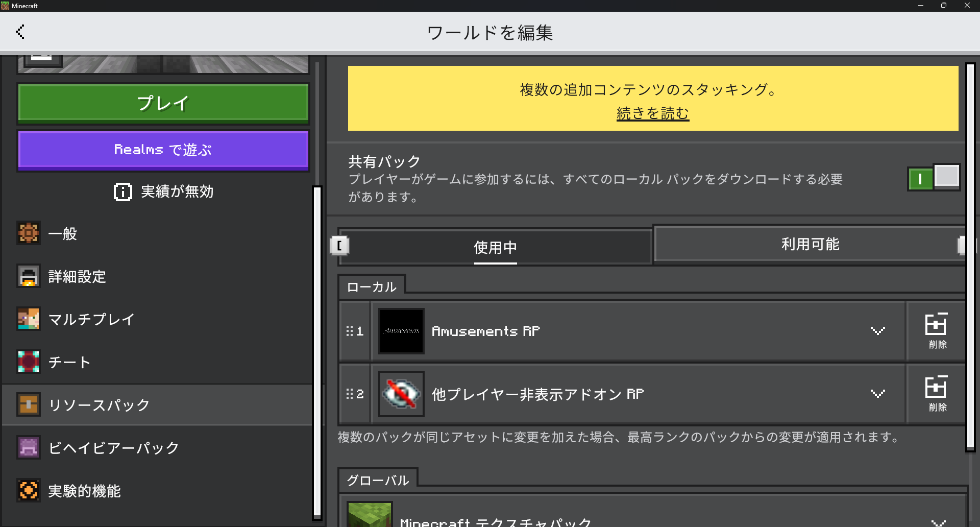Click the Amusements RP pack thumbnail

pos(401,331)
